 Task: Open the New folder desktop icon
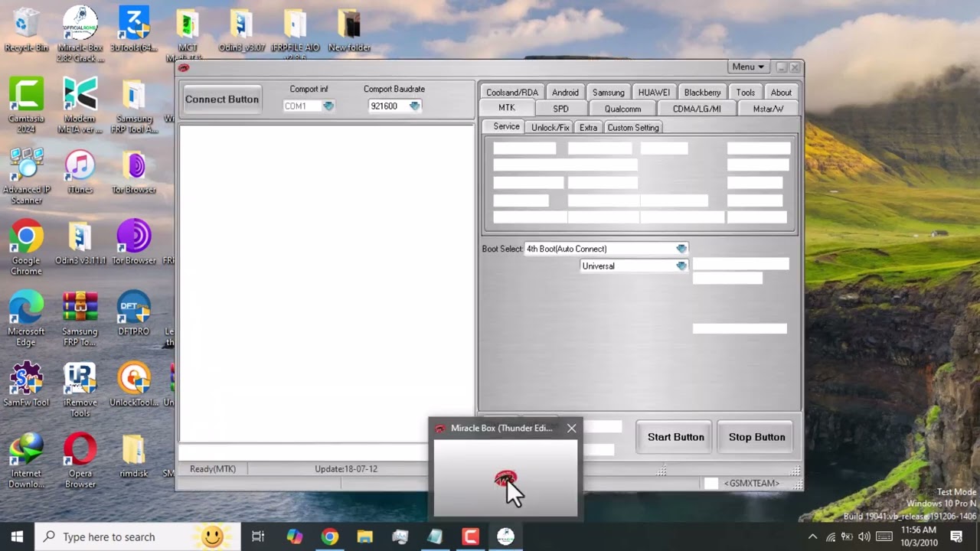tap(349, 31)
